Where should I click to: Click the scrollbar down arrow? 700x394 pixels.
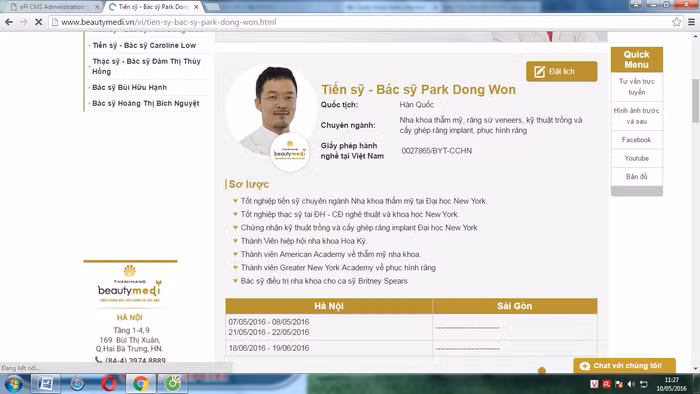point(696,369)
